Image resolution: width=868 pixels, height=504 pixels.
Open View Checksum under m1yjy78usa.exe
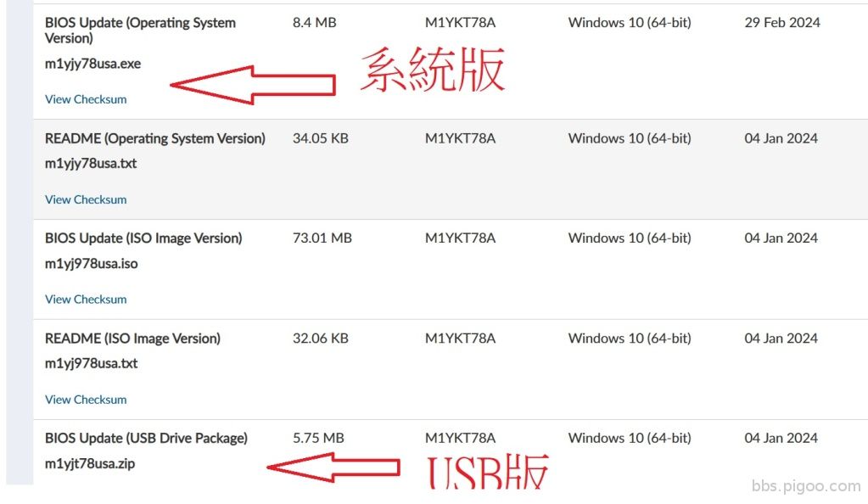(86, 99)
